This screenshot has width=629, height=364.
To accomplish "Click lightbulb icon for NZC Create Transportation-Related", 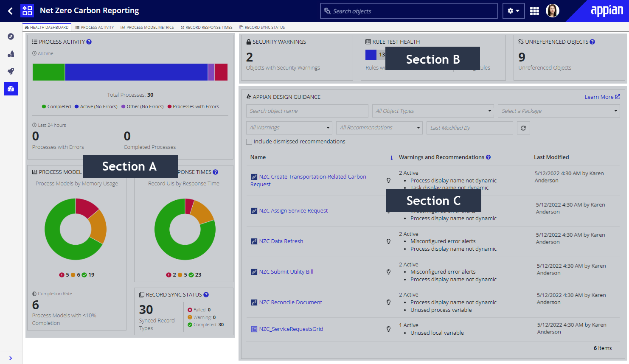I will click(388, 180).
